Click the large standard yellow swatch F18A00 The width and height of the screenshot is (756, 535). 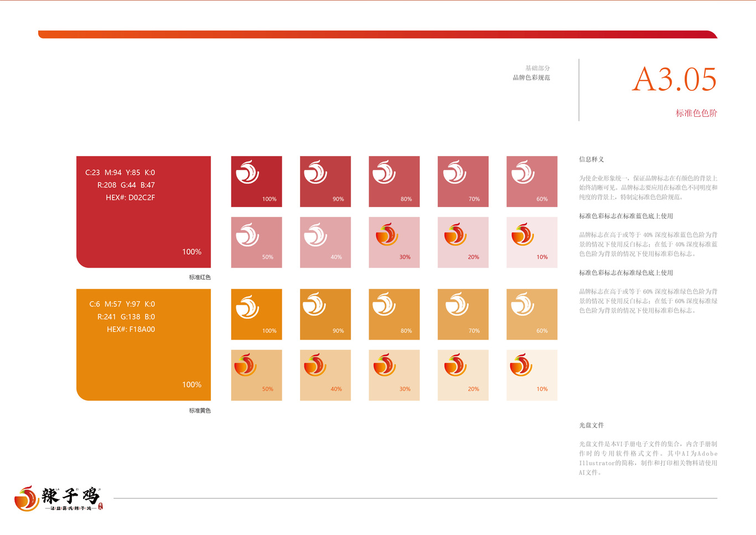pos(143,344)
